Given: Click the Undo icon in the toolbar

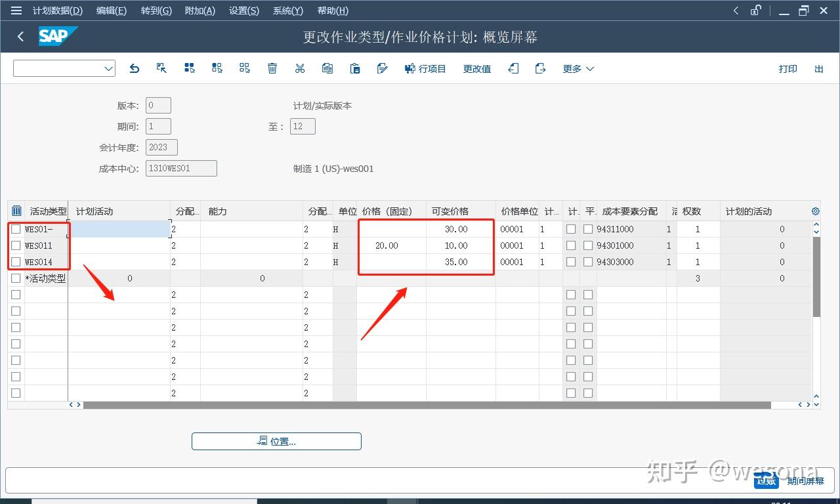Looking at the screenshot, I should 135,68.
